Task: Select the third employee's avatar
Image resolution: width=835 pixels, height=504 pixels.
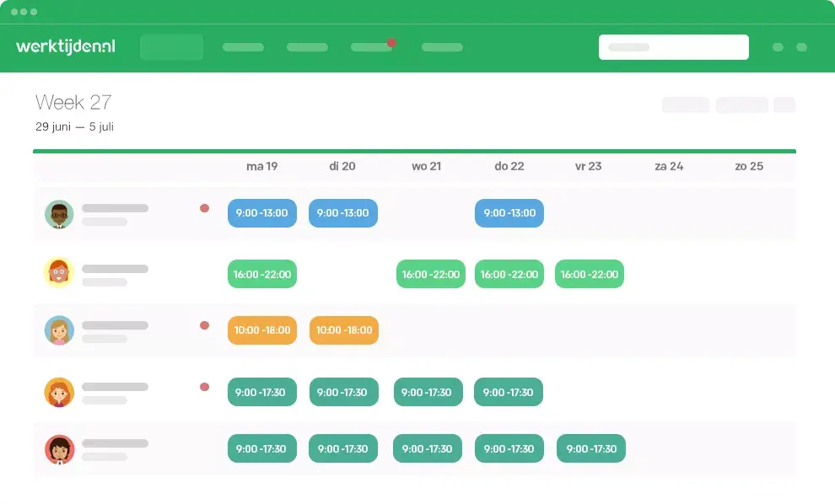Action: point(58,330)
